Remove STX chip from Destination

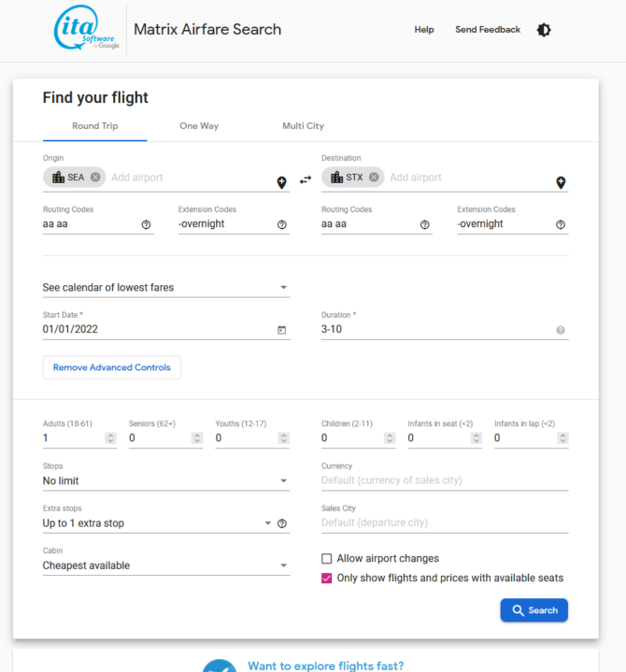[374, 177]
